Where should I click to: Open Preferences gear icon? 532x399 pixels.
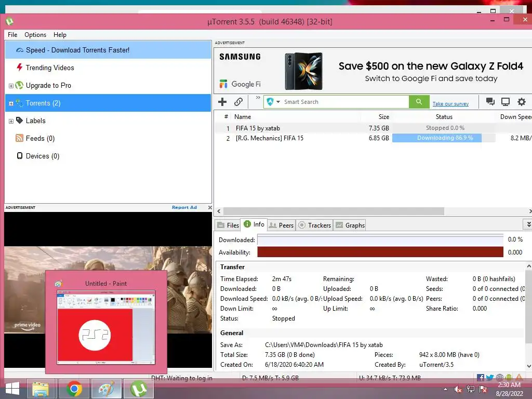click(522, 102)
